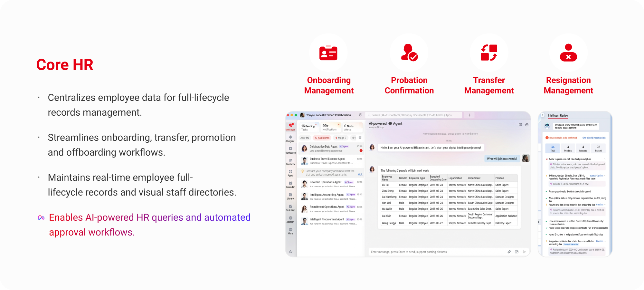Switch to the Rejected review count tab
The image size is (644, 290).
583,148
